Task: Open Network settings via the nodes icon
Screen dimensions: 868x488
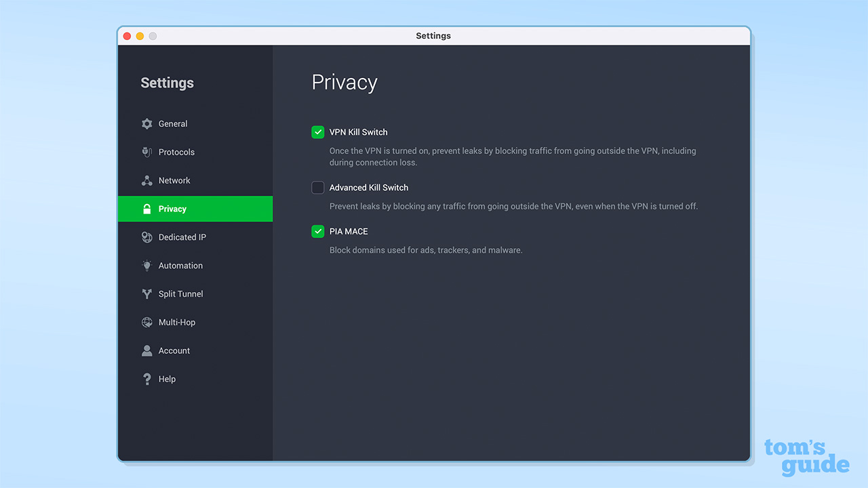Action: [x=146, y=180]
